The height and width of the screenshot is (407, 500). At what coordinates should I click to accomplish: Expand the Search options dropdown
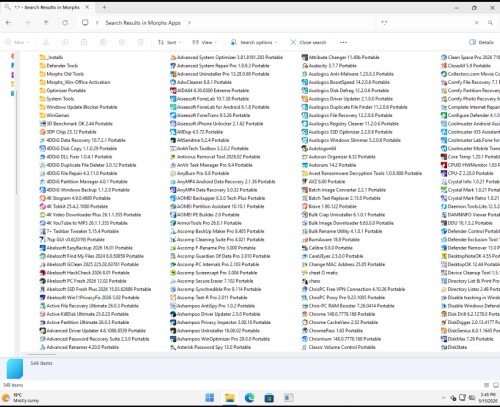coord(254,42)
